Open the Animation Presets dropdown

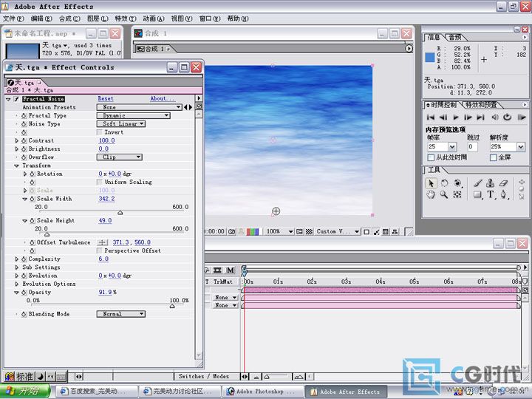click(139, 107)
